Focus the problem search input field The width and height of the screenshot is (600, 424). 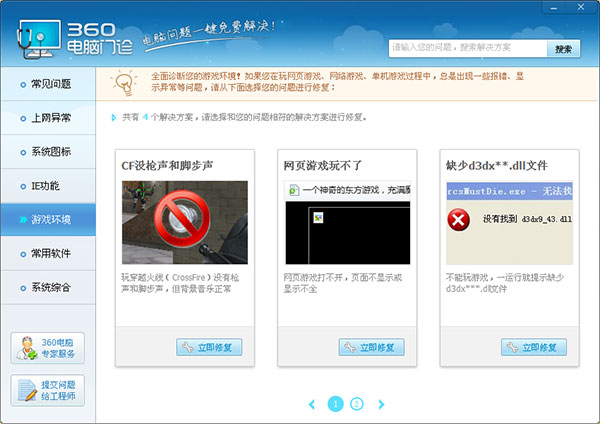468,49
